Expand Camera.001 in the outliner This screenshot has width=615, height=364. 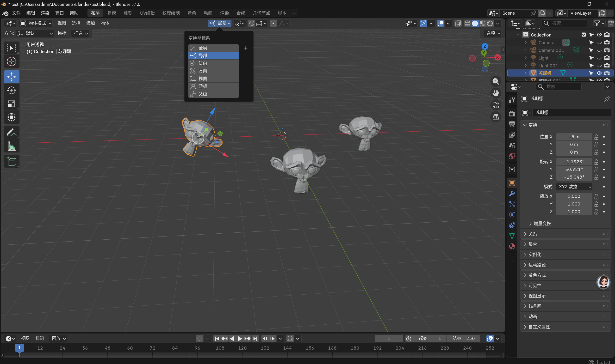(525, 50)
